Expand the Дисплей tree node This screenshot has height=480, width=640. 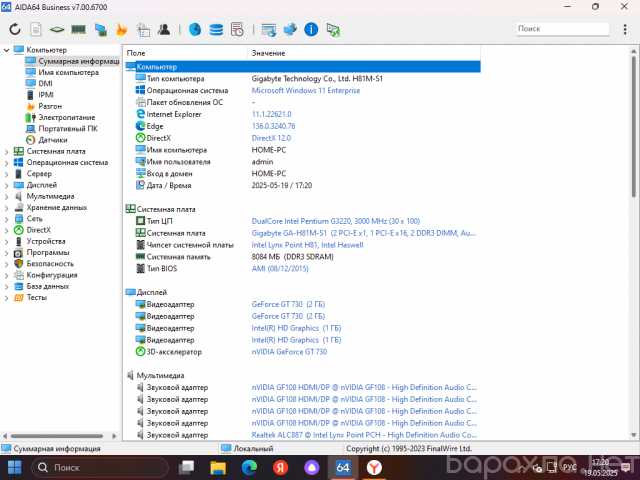pos(6,185)
